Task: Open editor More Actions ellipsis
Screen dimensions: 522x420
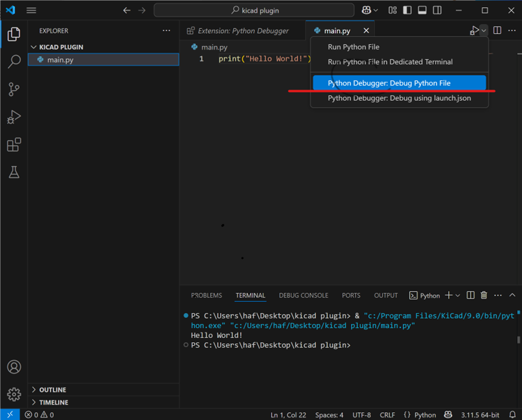Action: click(x=512, y=31)
